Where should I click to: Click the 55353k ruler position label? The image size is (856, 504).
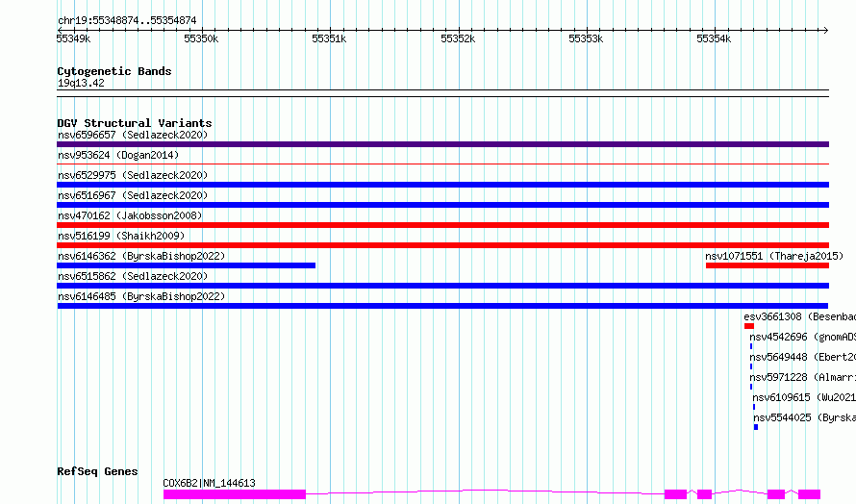pos(586,38)
